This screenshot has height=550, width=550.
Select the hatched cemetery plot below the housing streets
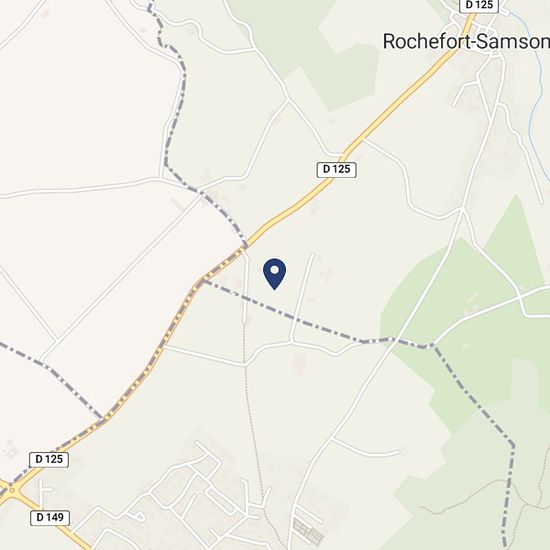(x=308, y=531)
